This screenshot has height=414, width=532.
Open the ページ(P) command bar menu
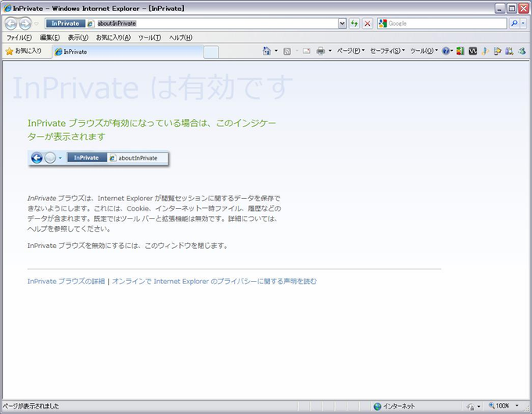(x=350, y=51)
